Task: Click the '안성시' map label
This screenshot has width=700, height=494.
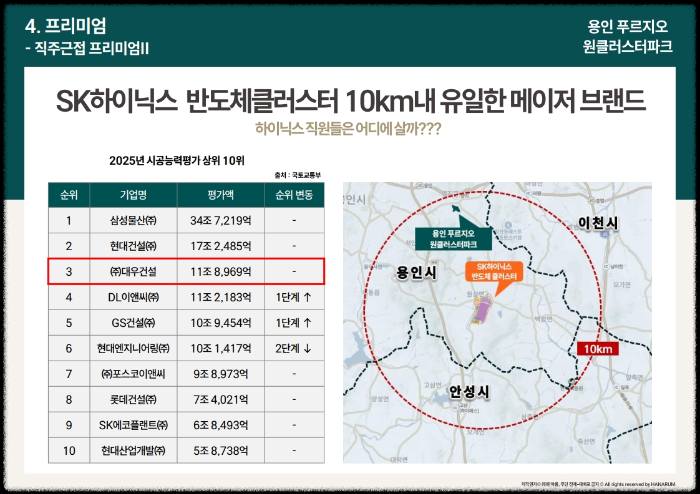Action: tap(469, 392)
